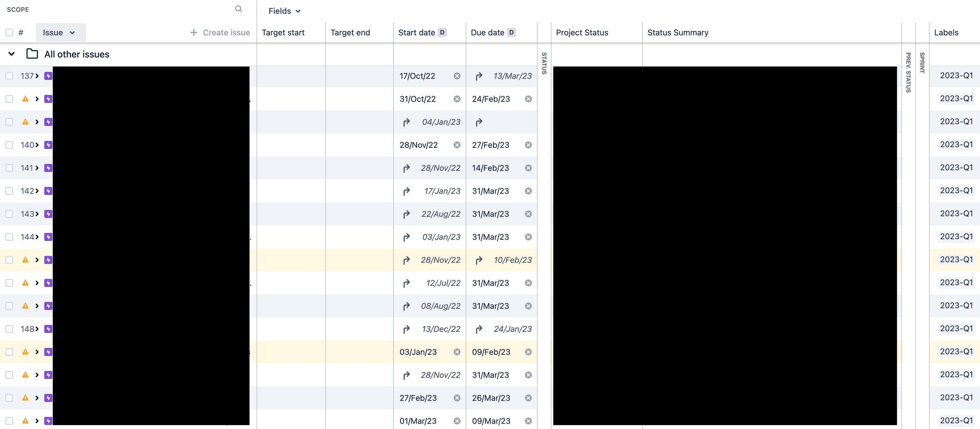980x429 pixels.
Task: Check the box for row 137
Action: tap(9, 76)
